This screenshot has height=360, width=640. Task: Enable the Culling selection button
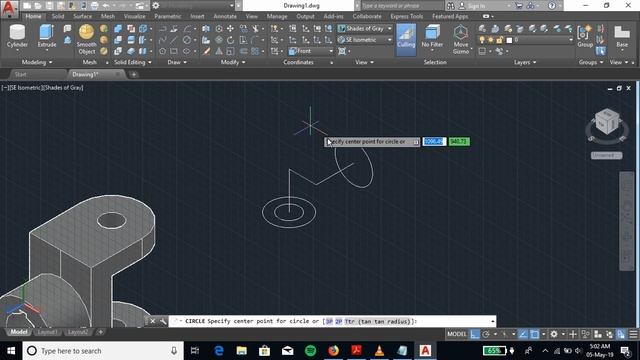tap(406, 39)
